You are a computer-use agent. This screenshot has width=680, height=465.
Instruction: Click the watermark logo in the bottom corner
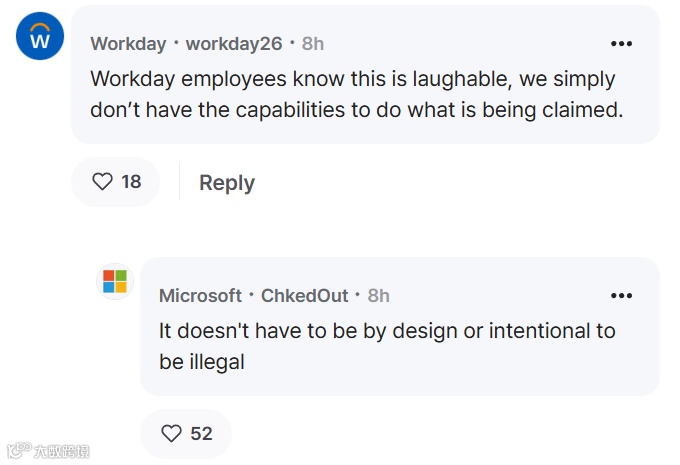[x=17, y=451]
